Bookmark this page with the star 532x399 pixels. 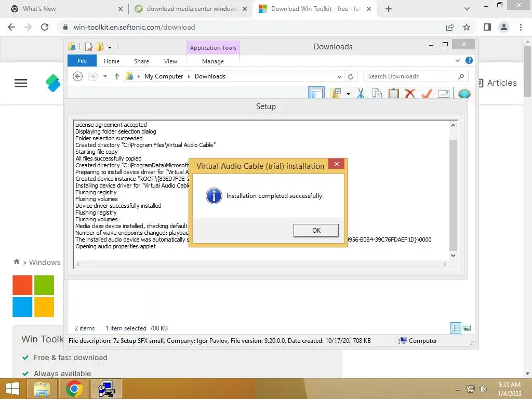(x=467, y=27)
